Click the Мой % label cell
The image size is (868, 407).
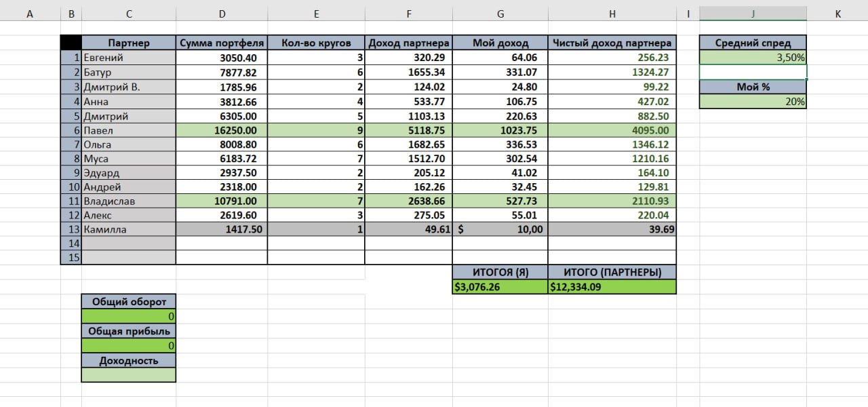click(753, 87)
